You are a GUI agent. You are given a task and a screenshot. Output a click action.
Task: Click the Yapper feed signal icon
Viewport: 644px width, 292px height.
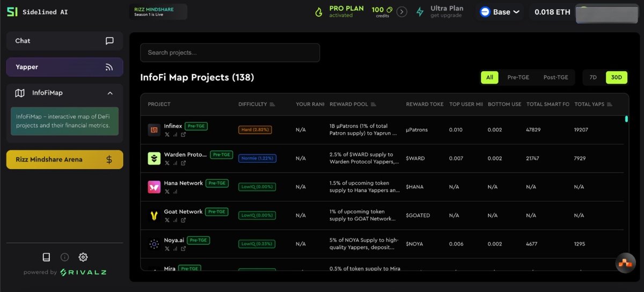[x=109, y=67]
